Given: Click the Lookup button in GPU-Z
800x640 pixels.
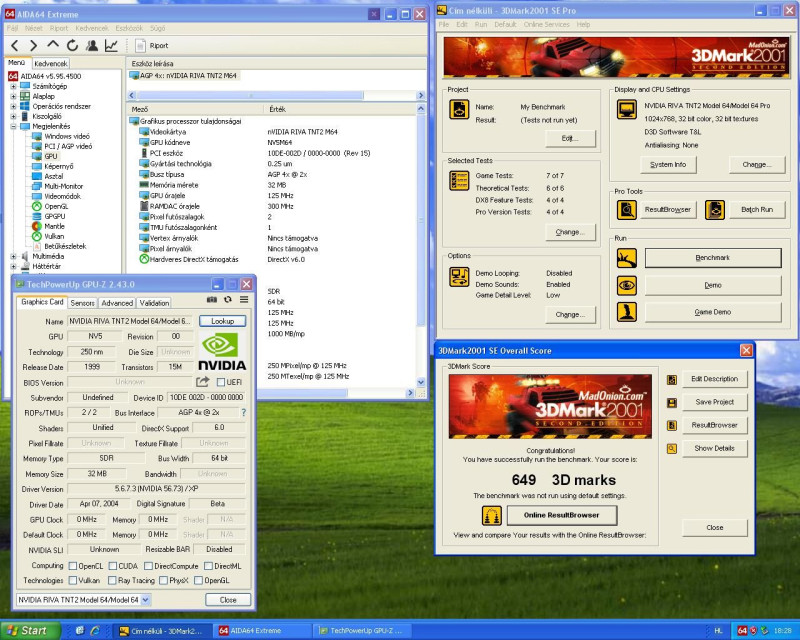Looking at the screenshot, I should [222, 321].
